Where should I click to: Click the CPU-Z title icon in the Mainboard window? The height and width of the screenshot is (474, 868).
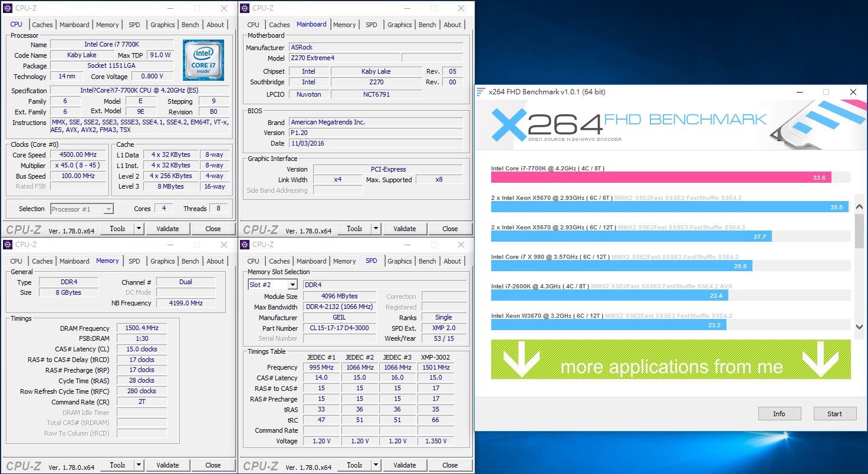pos(245,8)
